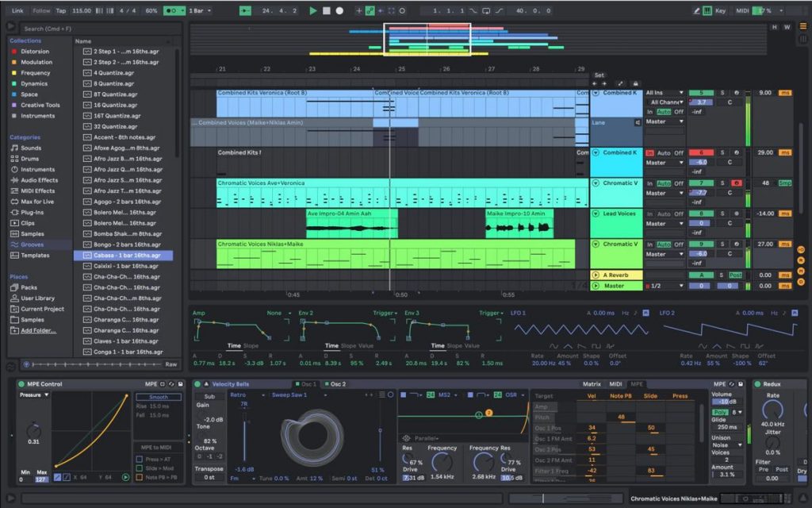Click the Record button in the transport
Image resolution: width=812 pixels, height=508 pixels.
340,10
